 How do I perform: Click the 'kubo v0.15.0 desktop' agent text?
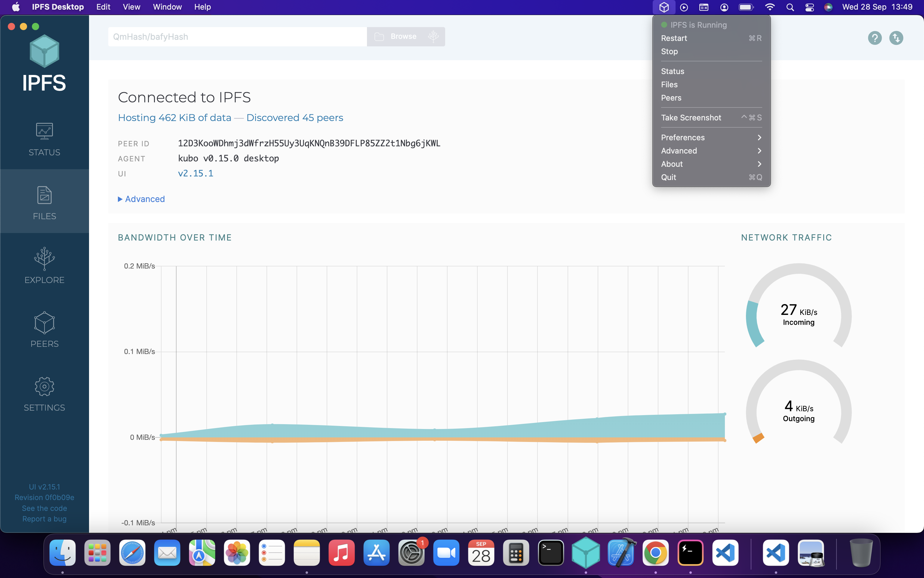[228, 158]
